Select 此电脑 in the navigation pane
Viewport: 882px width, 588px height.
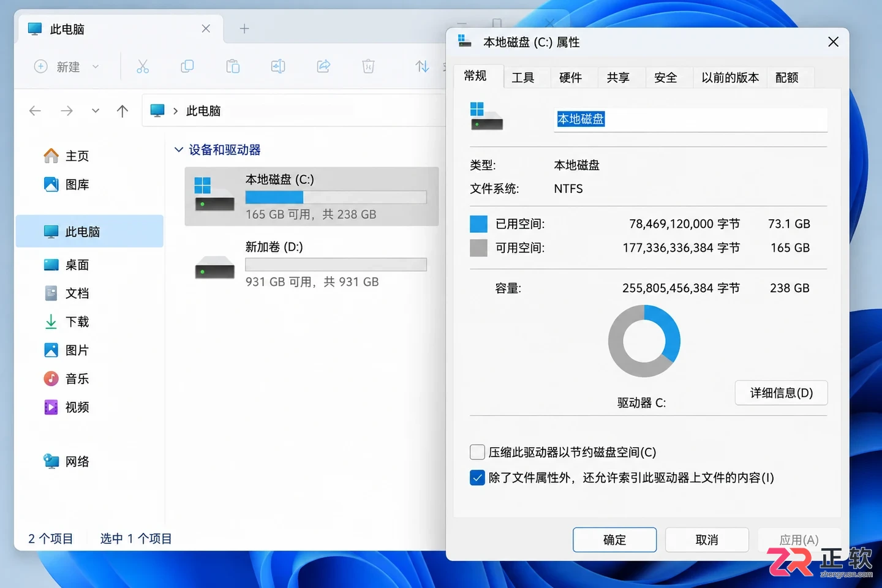pos(89,232)
